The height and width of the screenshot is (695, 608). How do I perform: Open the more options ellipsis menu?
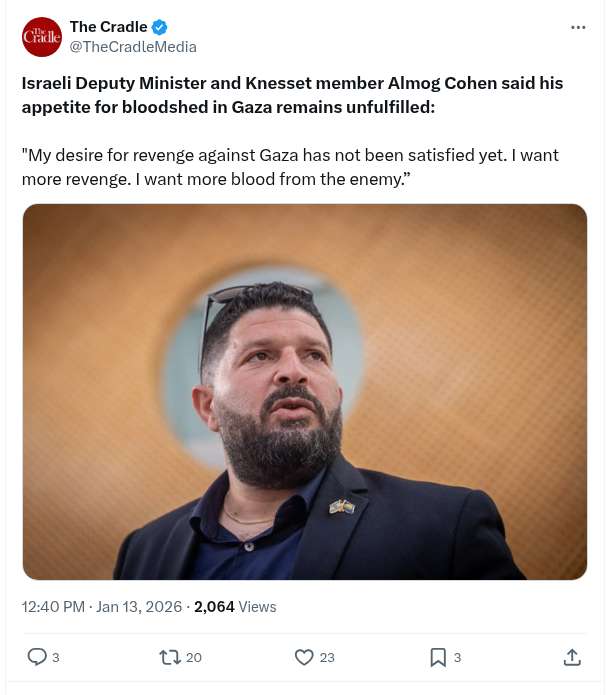point(578,27)
